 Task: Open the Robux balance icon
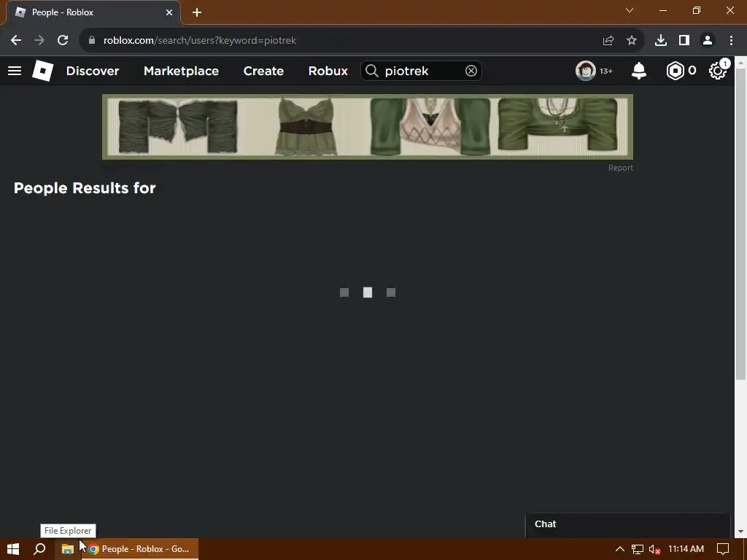click(x=675, y=71)
